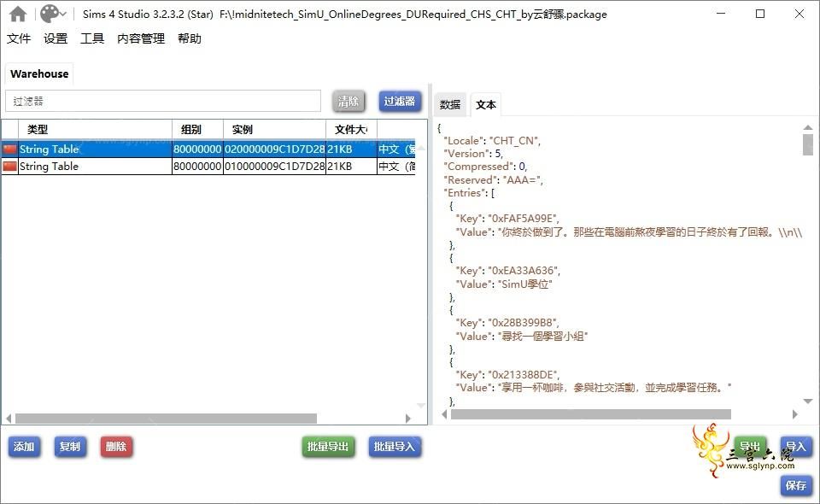Click the key 0xFAF5A99E text
Image resolution: width=820 pixels, height=504 pixels.
523,219
